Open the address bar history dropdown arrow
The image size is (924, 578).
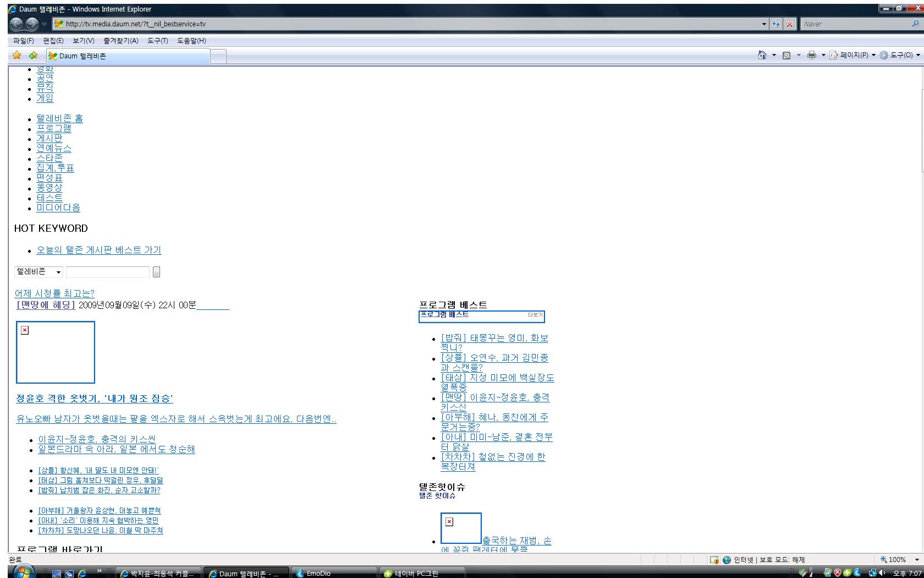[764, 24]
